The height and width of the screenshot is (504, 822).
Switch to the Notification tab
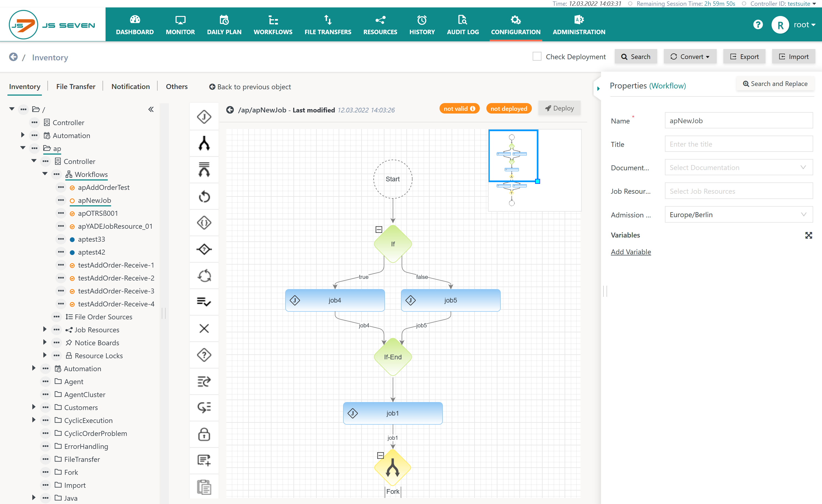coord(130,87)
